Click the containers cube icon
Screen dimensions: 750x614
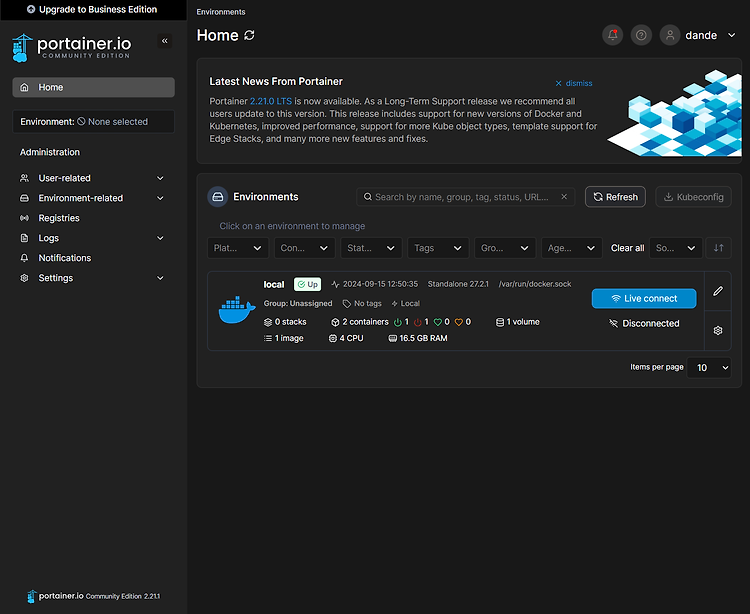[x=335, y=322]
